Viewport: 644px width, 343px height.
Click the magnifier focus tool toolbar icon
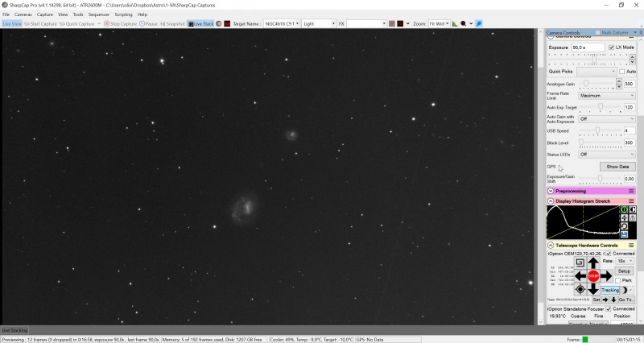coord(464,24)
